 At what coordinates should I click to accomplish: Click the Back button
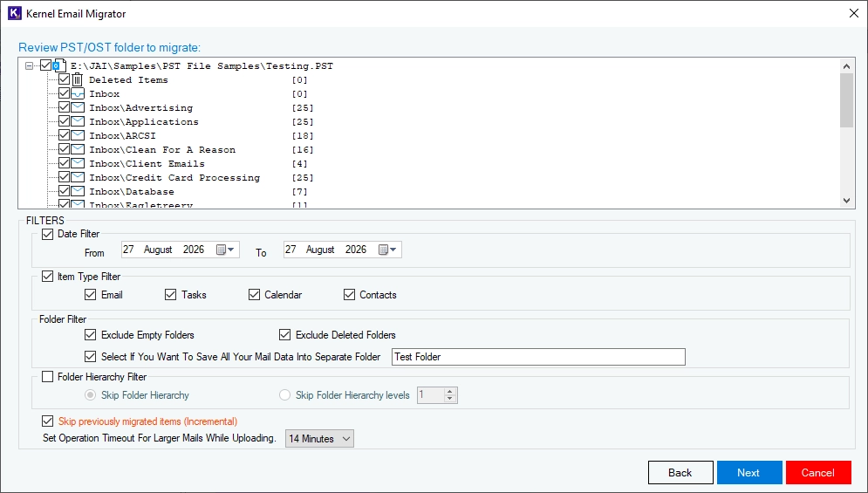pyautogui.click(x=680, y=473)
